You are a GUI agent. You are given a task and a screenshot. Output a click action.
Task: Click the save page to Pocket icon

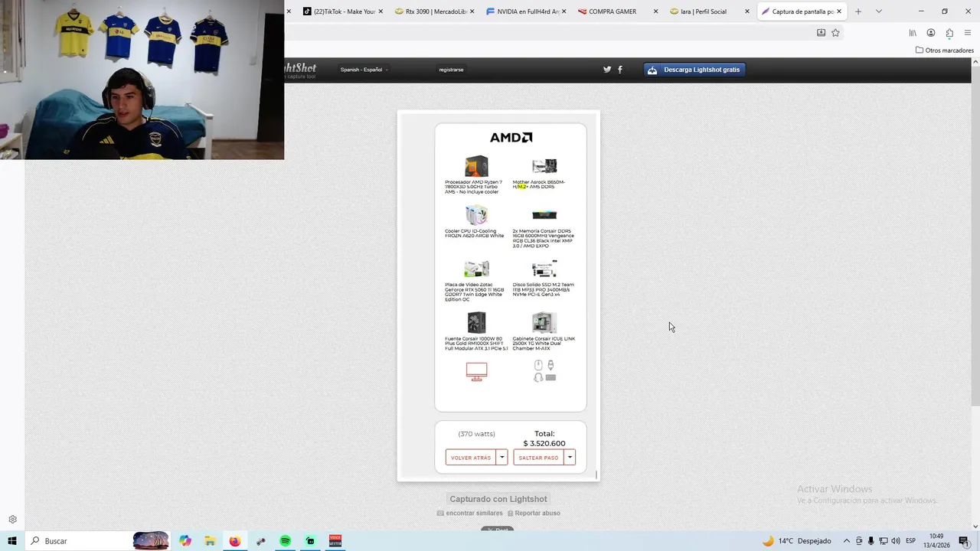coord(821,33)
